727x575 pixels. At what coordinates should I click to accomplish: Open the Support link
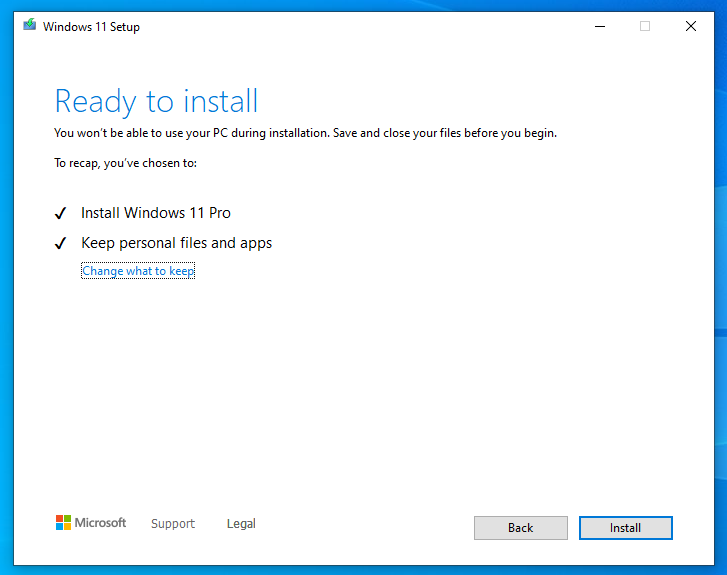pyautogui.click(x=173, y=524)
